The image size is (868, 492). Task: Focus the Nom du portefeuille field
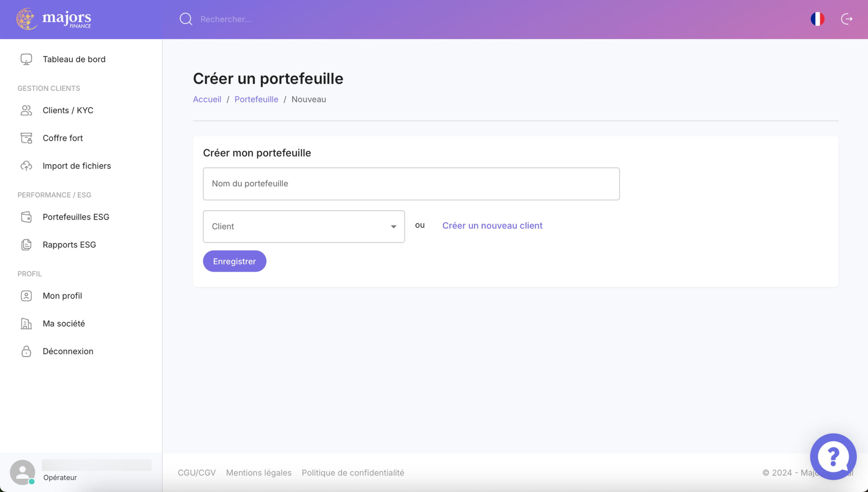pyautogui.click(x=411, y=184)
